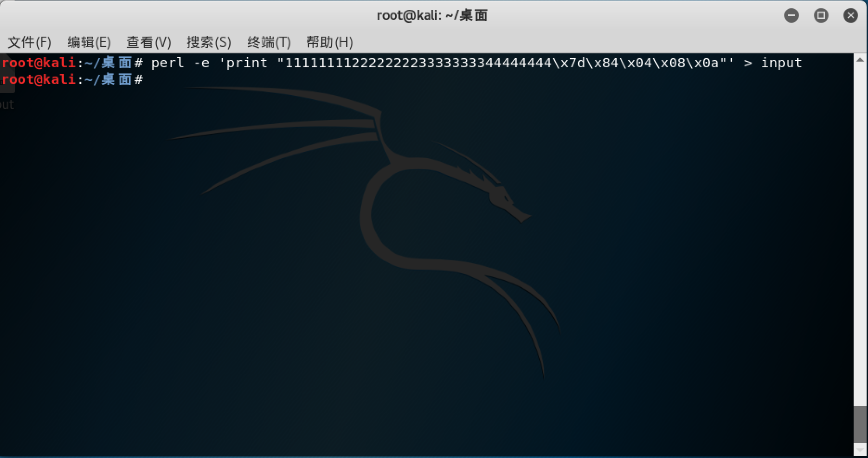Click the scrollbar up arrow

[860, 60]
